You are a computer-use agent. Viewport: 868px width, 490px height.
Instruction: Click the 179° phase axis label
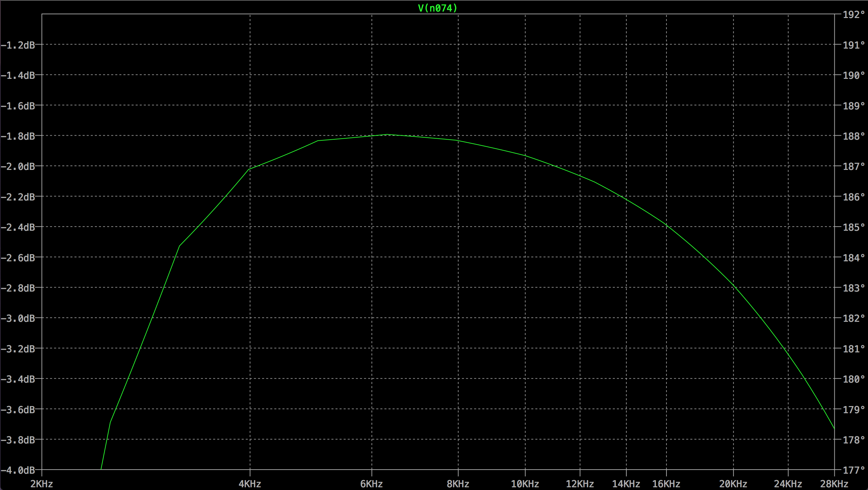pos(854,409)
